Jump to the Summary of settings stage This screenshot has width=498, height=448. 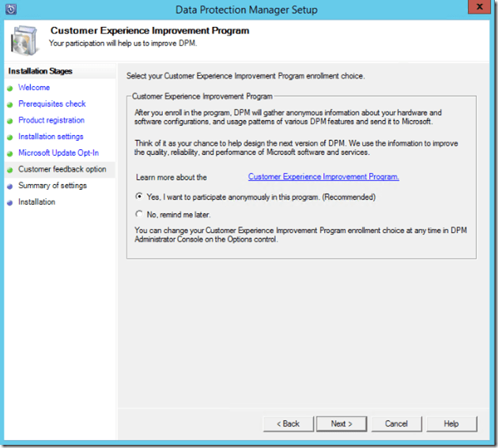[x=52, y=186]
